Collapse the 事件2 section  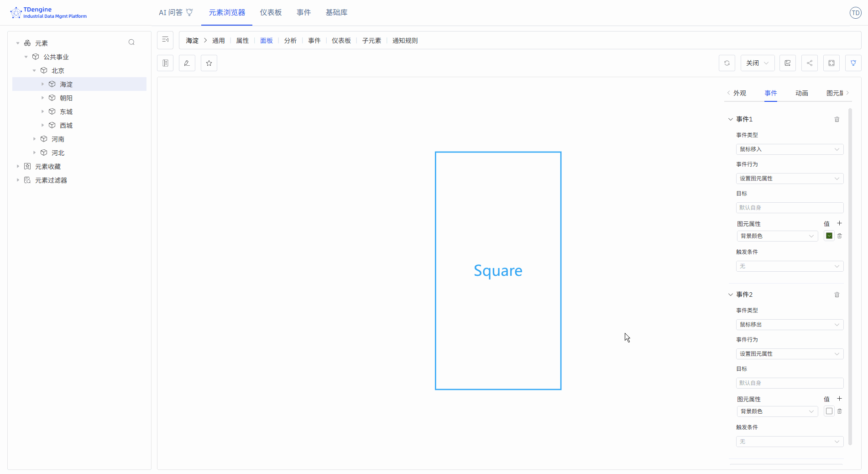pyautogui.click(x=730, y=295)
